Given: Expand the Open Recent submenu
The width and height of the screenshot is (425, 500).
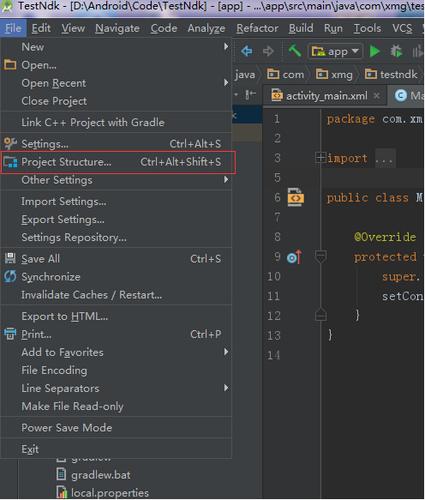Looking at the screenshot, I should [x=116, y=83].
